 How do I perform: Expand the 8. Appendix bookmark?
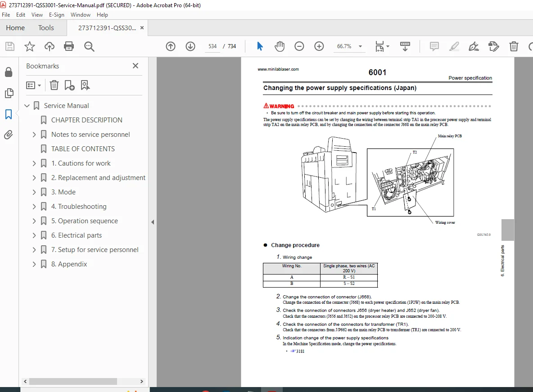click(34, 264)
